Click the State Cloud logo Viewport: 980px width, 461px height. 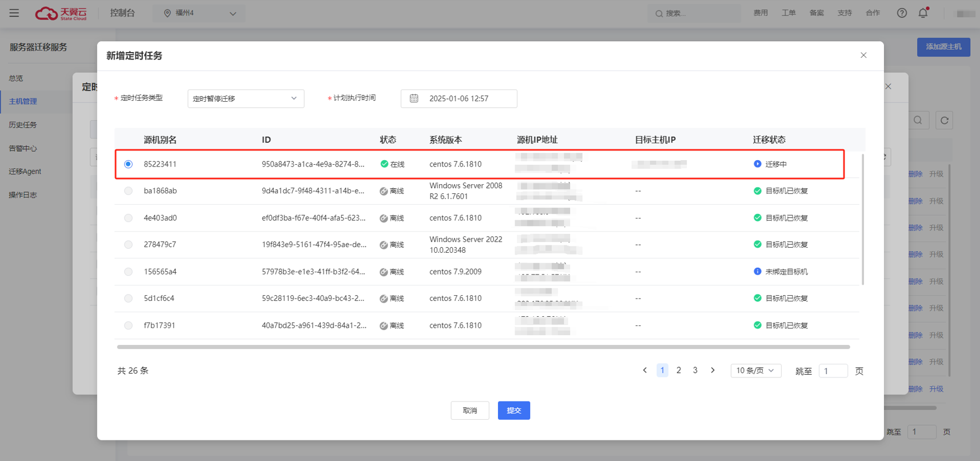pyautogui.click(x=61, y=13)
